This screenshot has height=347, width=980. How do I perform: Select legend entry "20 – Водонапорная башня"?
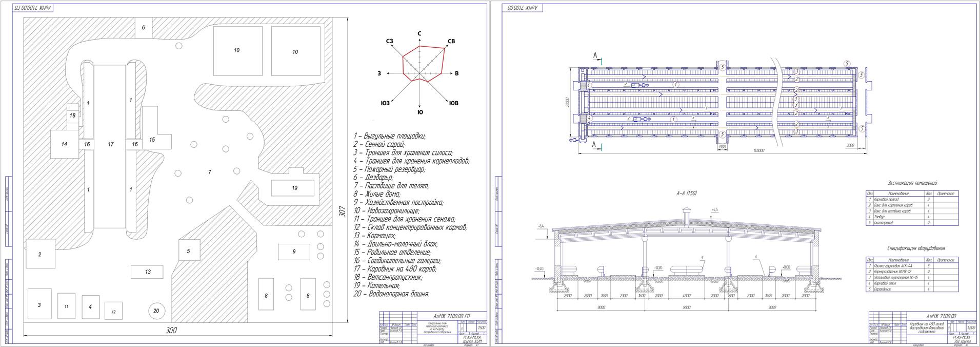(391, 294)
